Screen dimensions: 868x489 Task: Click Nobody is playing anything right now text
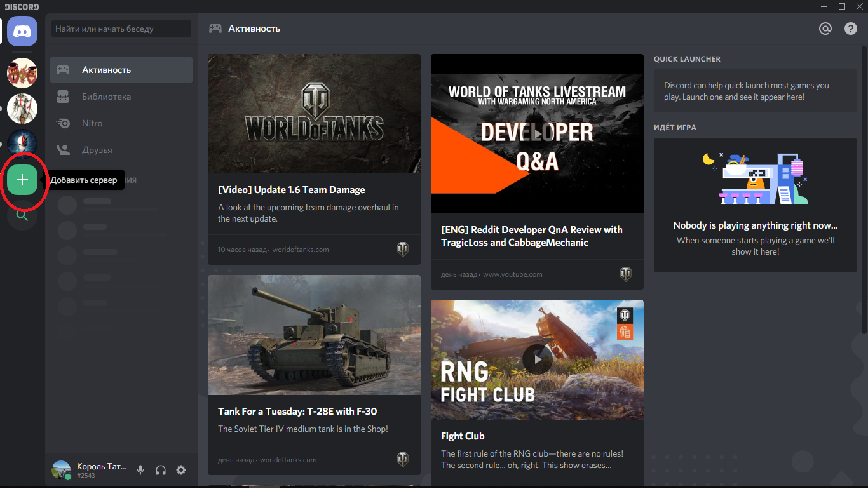click(x=756, y=225)
